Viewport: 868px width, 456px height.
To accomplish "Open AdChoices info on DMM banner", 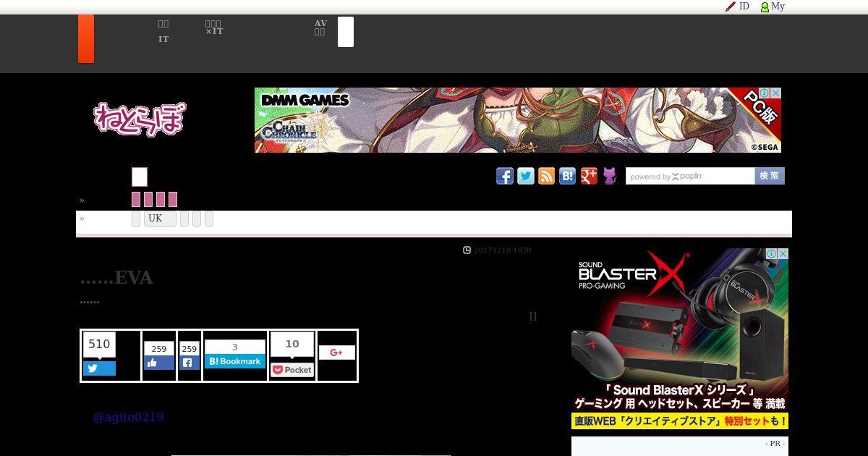I will pyautogui.click(x=765, y=93).
